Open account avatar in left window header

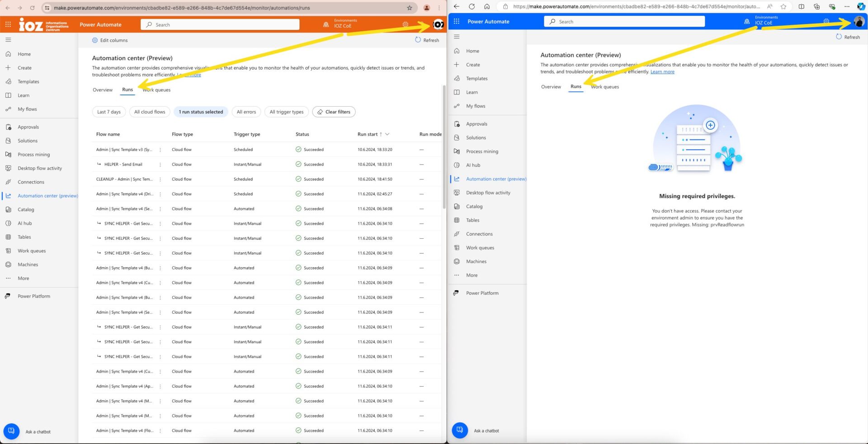coord(438,24)
